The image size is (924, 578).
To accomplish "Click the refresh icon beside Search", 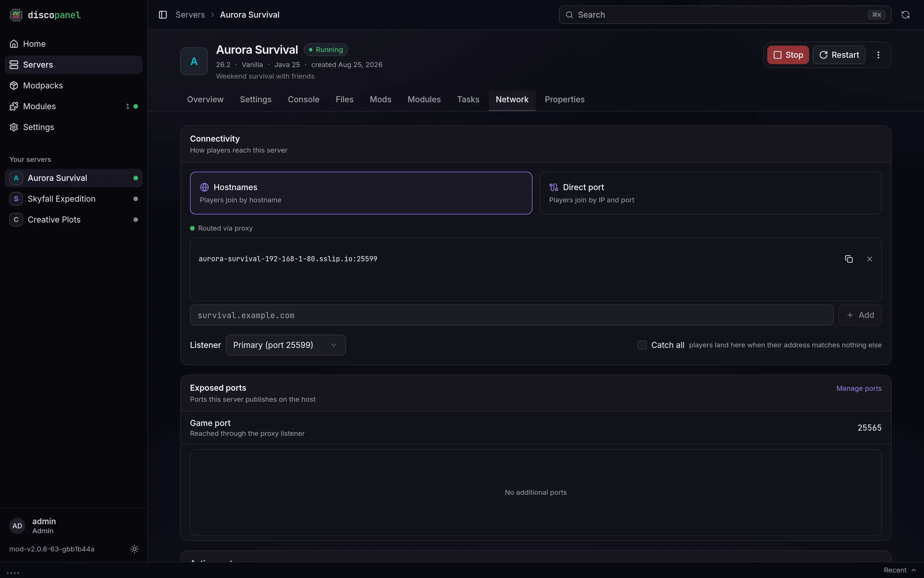I will [x=905, y=14].
